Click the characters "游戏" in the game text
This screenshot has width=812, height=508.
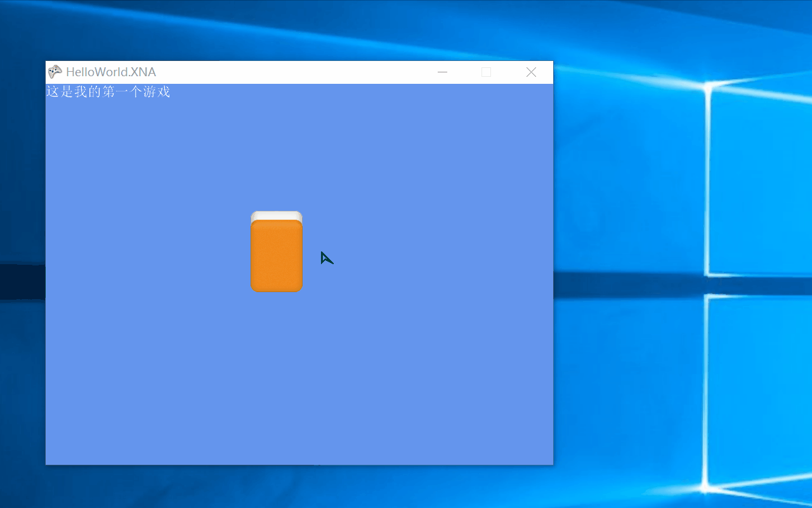point(157,92)
